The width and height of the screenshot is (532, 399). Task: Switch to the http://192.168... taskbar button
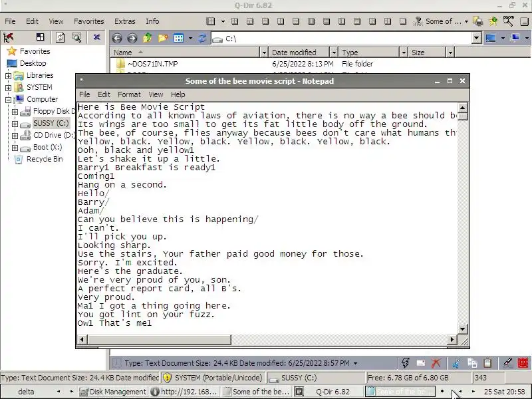(x=184, y=392)
